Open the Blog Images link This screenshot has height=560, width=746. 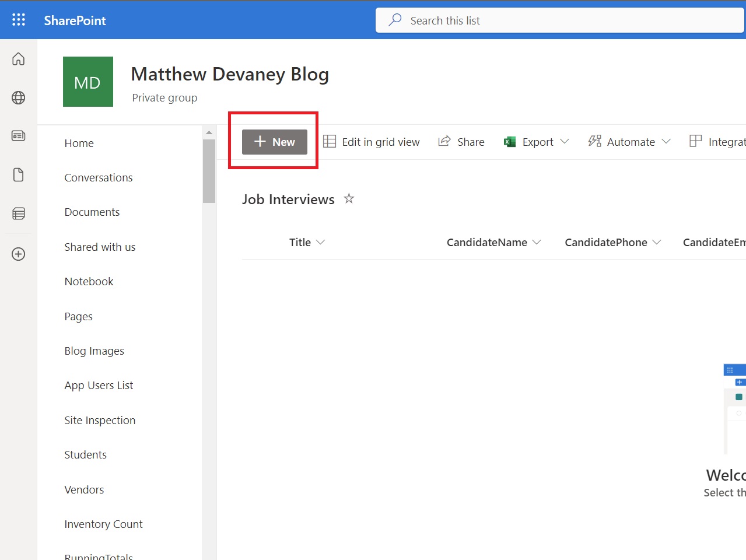94,351
